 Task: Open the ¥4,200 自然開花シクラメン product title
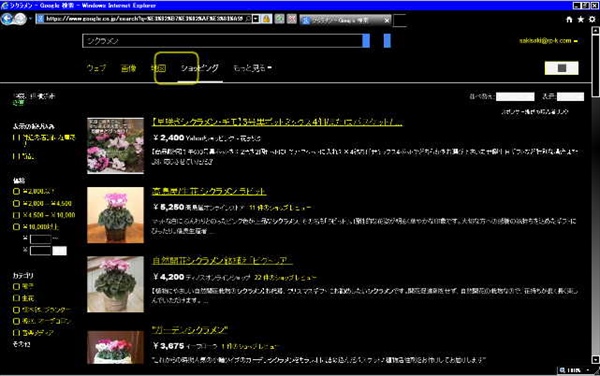pos(222,261)
